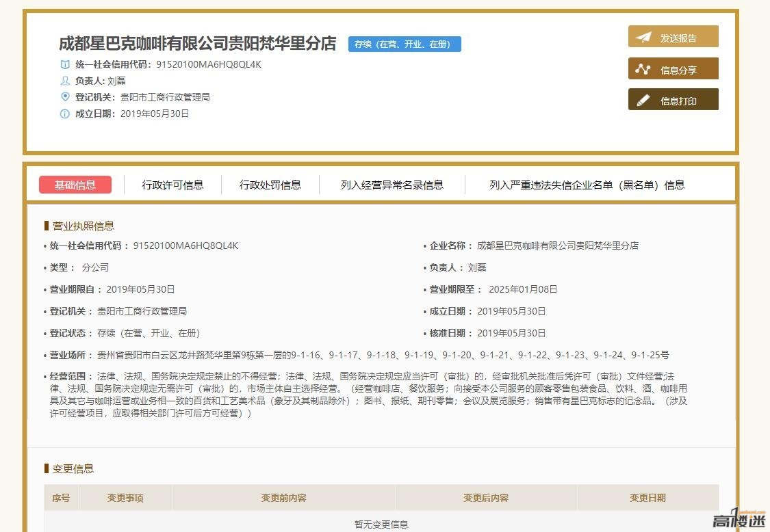This screenshot has height=532, width=770.
Task: Switch to the 基础信息 tab
Action: click(75, 185)
